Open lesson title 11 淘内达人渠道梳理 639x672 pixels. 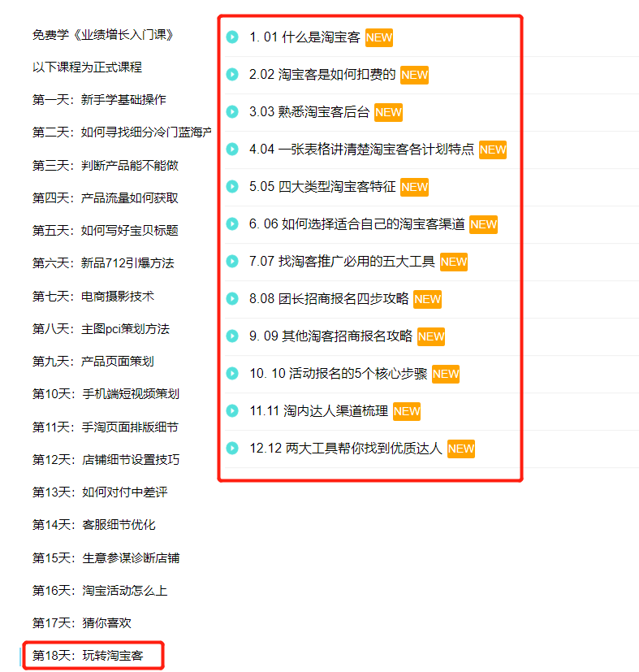click(x=318, y=411)
